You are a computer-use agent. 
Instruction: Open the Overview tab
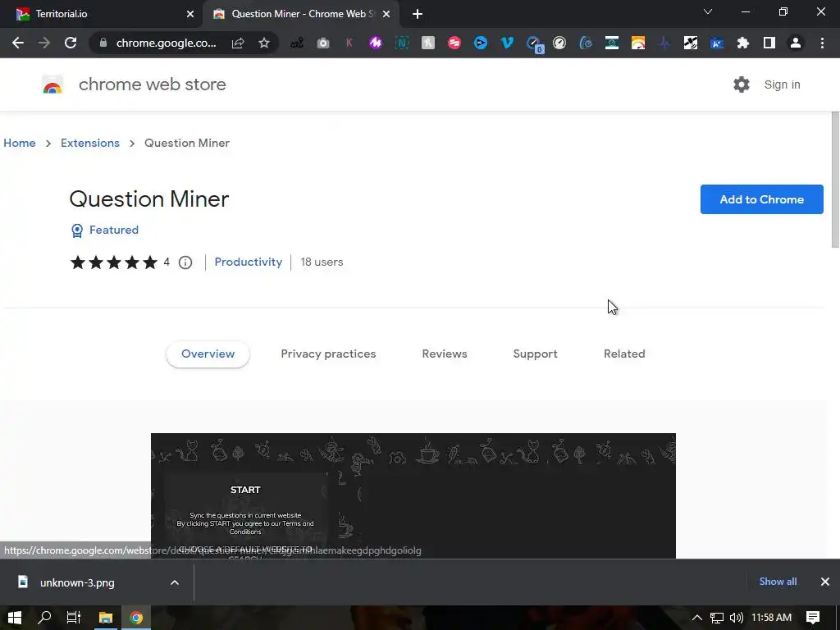click(x=208, y=354)
